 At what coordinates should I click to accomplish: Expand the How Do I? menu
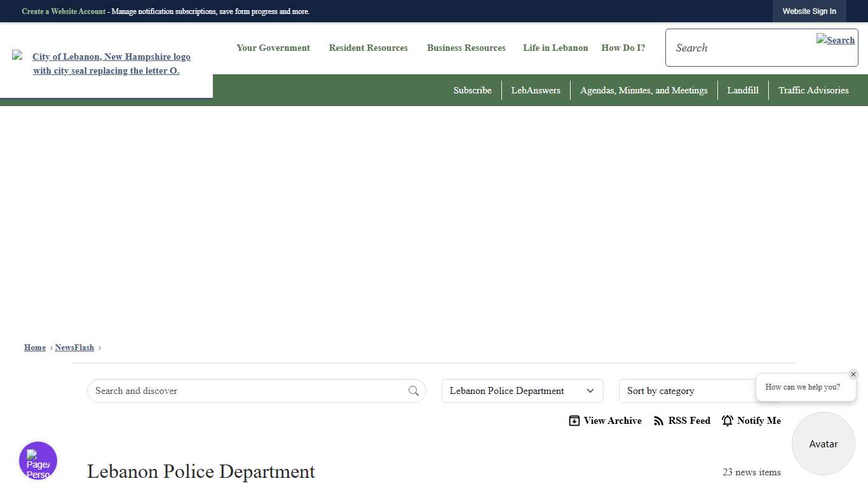(623, 48)
